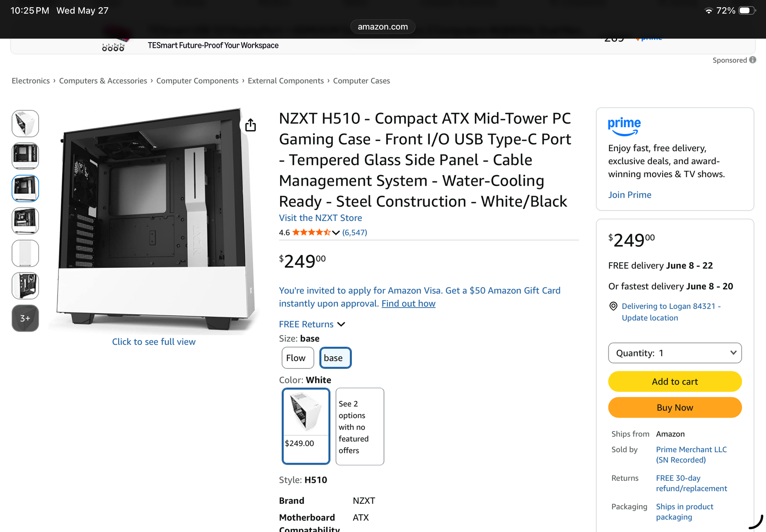
Task: Open the Sponsored info icon
Action: (x=753, y=60)
